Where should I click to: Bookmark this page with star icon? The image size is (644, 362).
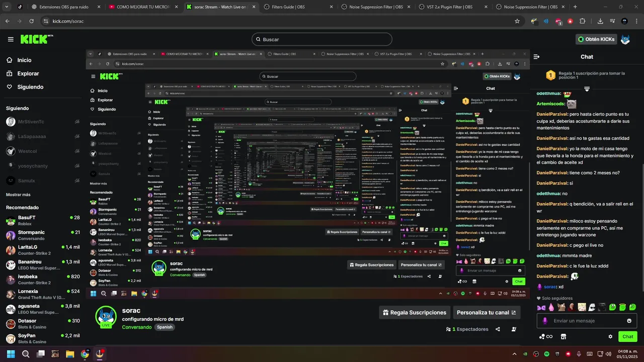click(x=517, y=21)
